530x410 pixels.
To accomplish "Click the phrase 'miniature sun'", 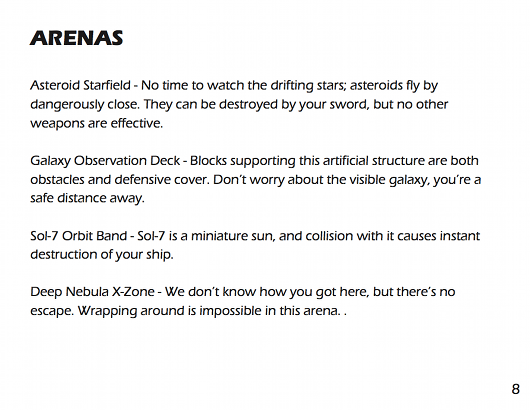I will tap(232, 236).
